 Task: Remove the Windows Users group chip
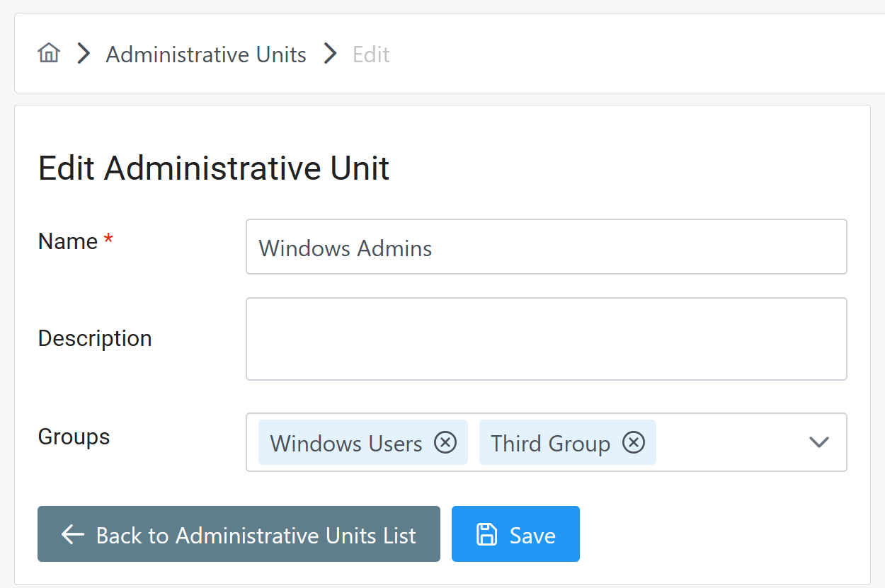click(445, 443)
